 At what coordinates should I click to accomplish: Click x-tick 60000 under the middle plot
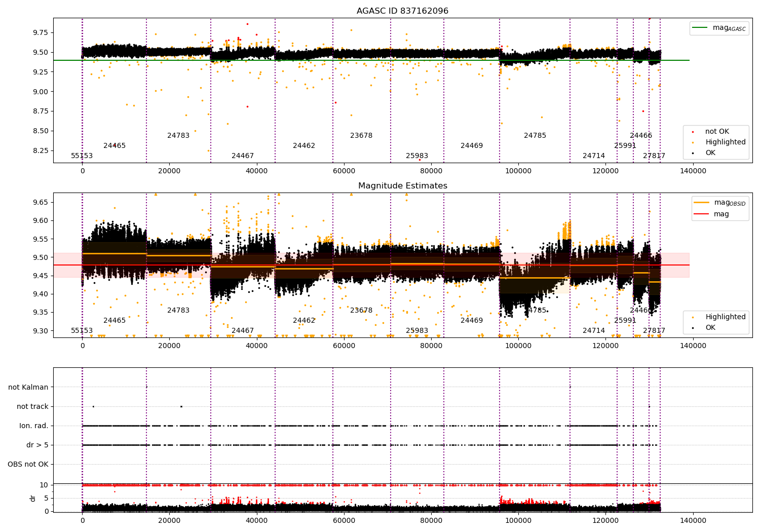click(x=344, y=346)
